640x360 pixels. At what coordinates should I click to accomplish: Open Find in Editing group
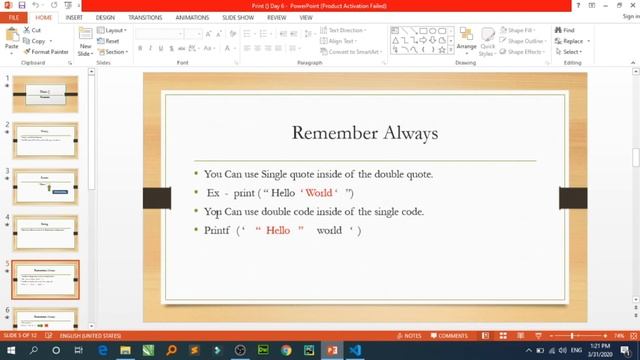coord(564,30)
